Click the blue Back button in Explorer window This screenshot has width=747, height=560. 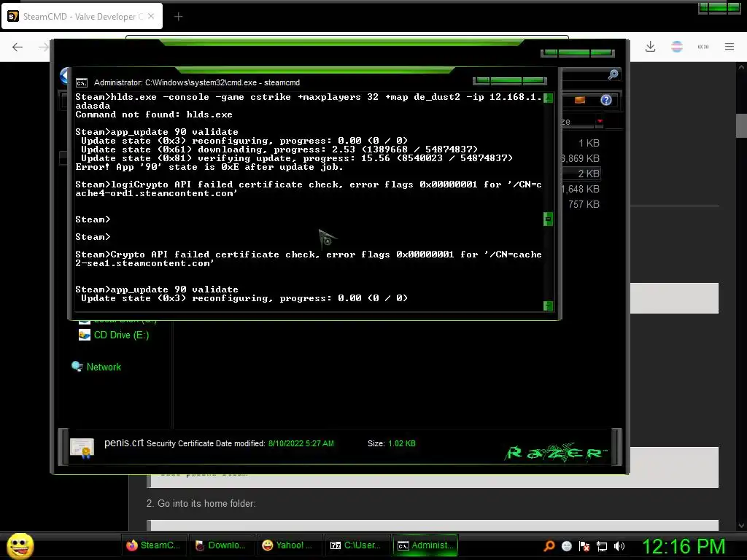point(65,76)
